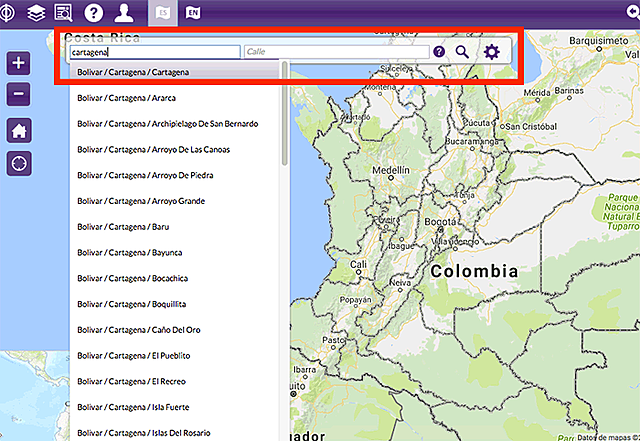The height and width of the screenshot is (441, 640).
Task: Open the user profile icon
Action: (124, 13)
